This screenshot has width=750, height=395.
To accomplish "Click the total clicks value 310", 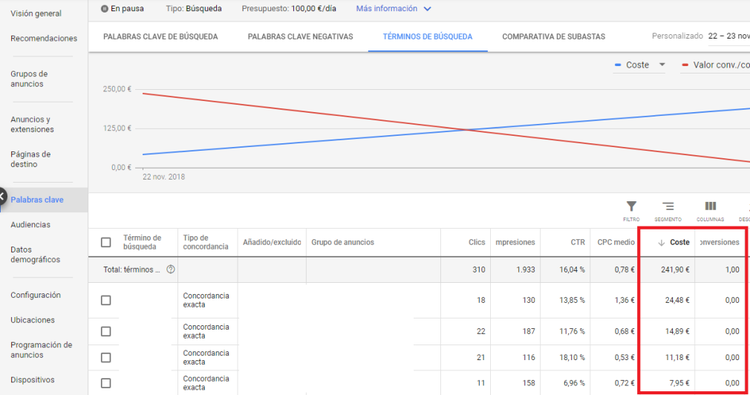I will pyautogui.click(x=479, y=270).
